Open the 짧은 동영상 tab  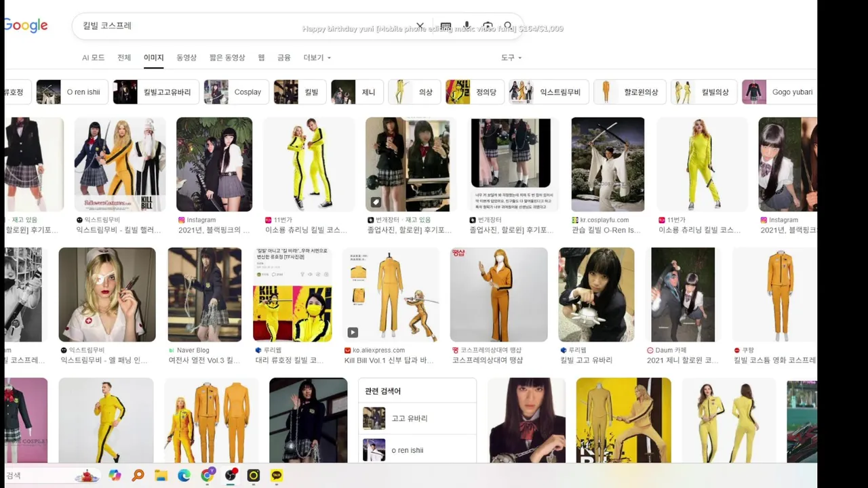point(228,58)
